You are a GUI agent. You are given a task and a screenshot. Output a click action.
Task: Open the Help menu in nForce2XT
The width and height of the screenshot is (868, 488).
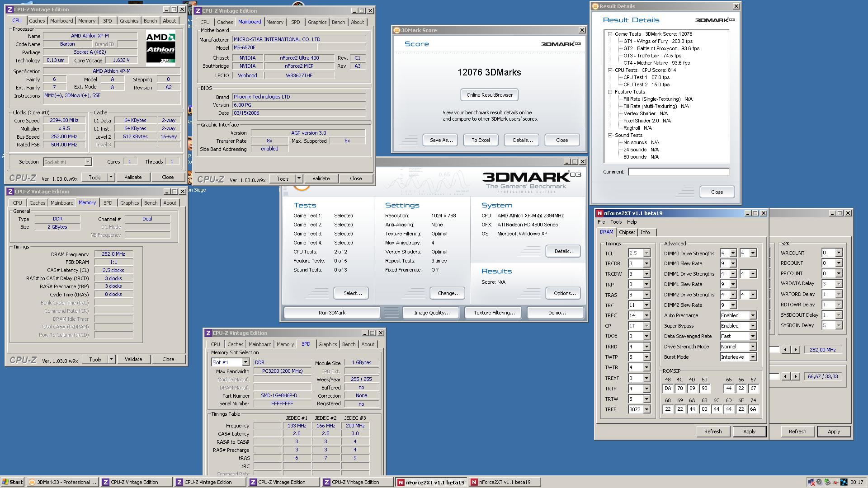pos(632,222)
